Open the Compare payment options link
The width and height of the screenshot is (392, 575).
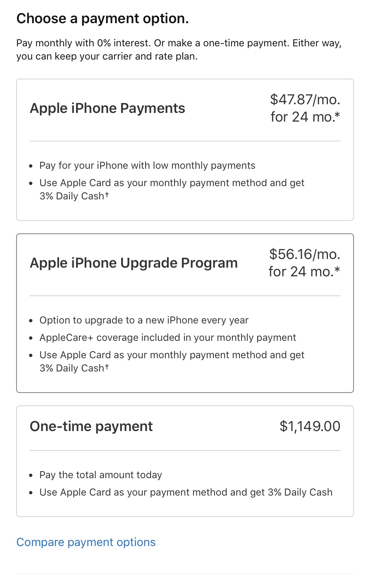tap(86, 542)
